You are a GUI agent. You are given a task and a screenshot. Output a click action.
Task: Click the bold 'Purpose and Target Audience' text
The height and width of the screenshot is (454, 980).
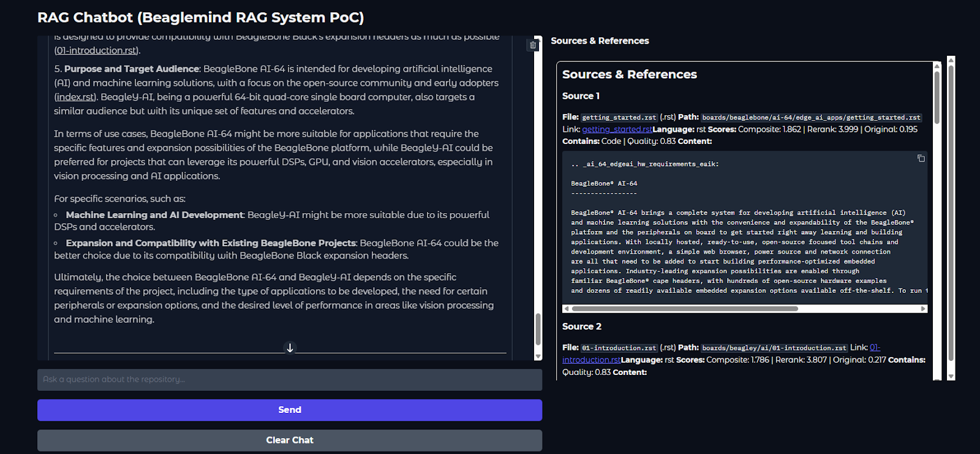point(132,69)
